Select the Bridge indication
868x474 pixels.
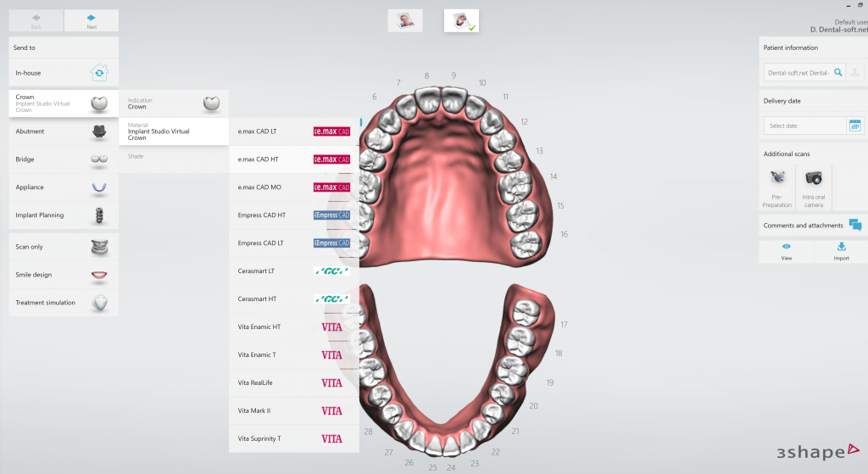[64, 159]
